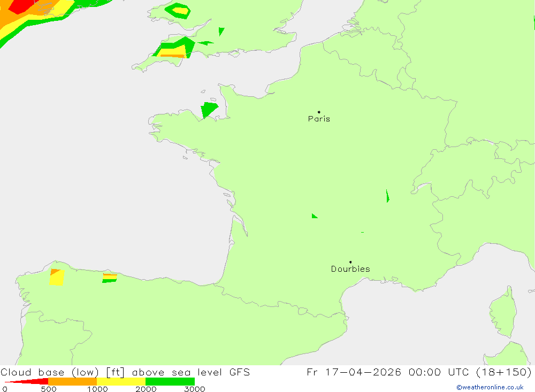Click the 'Fr 17-04-2026 00:00 UTC (18+150)' timestamp
This screenshot has height=392, width=535.
click(x=419, y=372)
